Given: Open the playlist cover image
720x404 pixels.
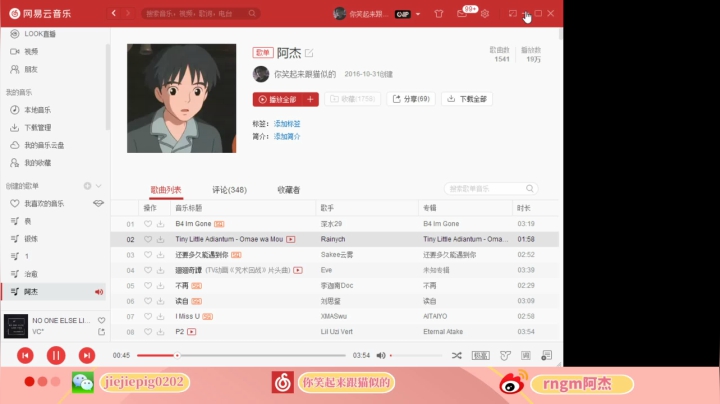Looking at the screenshot, I should pos(181,98).
